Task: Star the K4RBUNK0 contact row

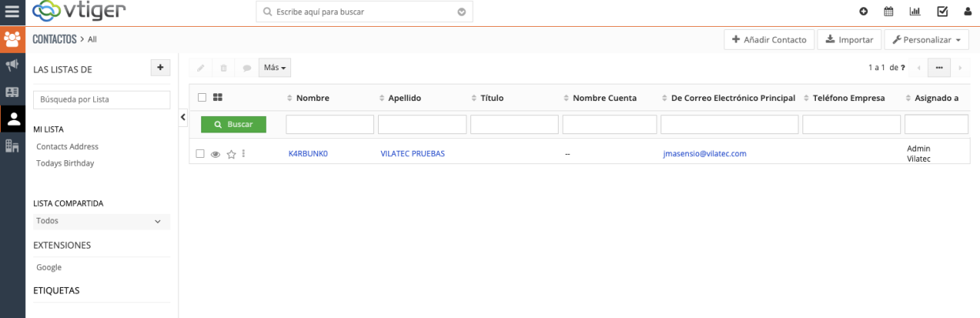Action: pyautogui.click(x=231, y=155)
